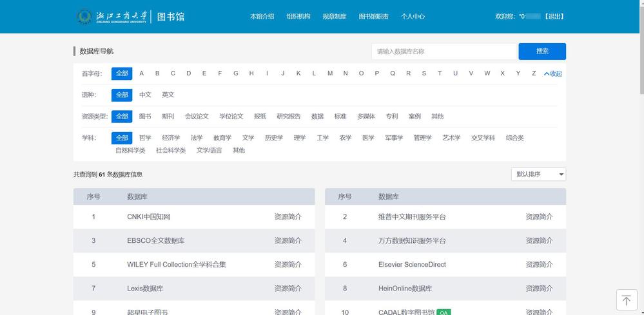Viewport: 644px width, 315px height.
Task: Select 英文 language filter
Action: (168, 95)
